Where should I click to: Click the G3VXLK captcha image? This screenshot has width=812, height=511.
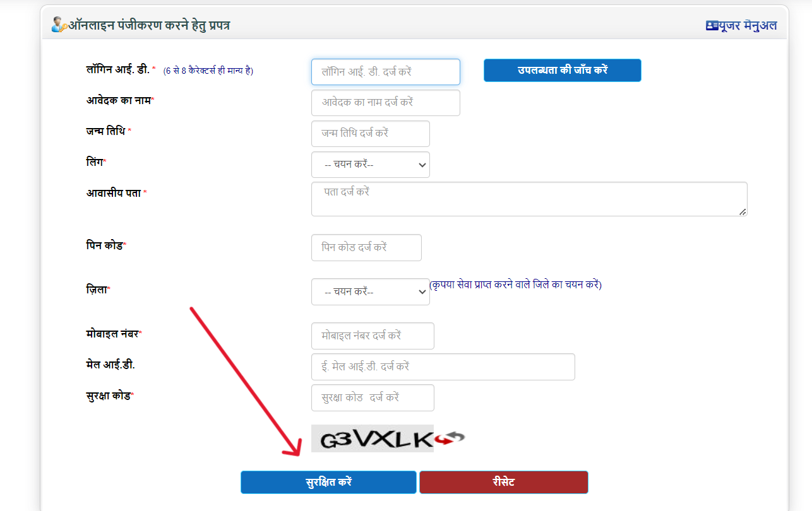[373, 438]
